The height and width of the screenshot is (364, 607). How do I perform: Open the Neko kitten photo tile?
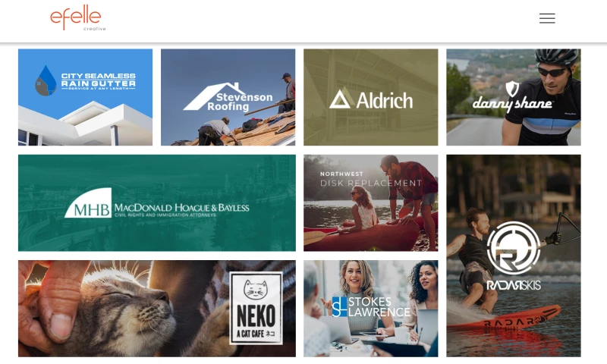(157, 309)
